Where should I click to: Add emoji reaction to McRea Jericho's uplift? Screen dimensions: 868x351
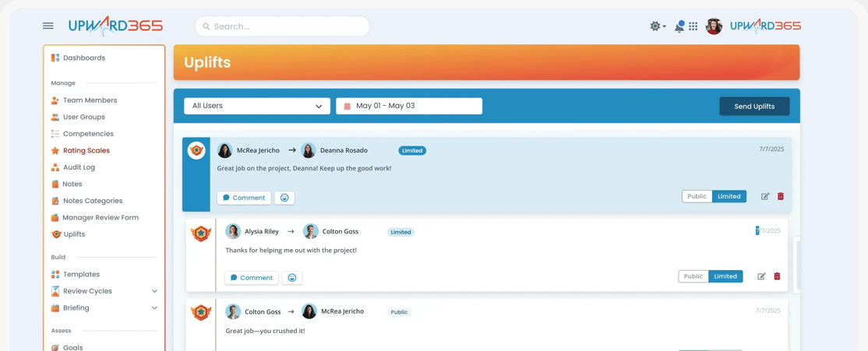tap(284, 198)
